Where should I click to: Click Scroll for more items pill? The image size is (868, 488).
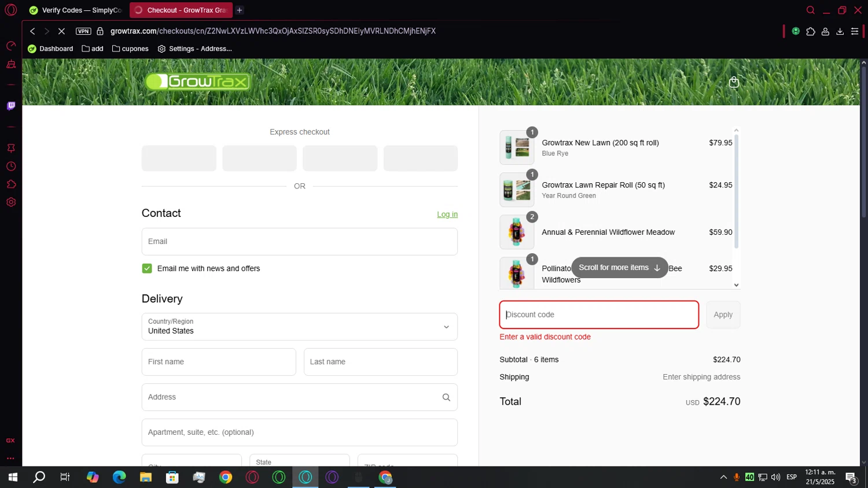pos(620,268)
